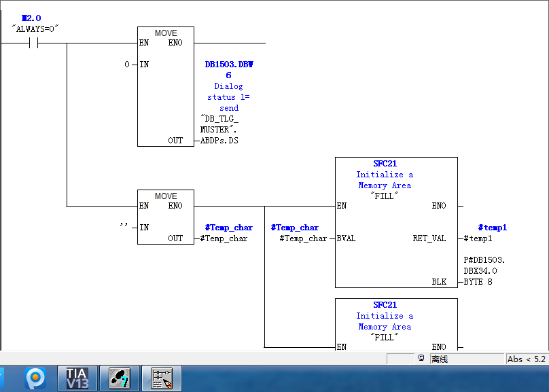Click the 0 input value on top MOVE
The height and width of the screenshot is (392, 549).
126,65
